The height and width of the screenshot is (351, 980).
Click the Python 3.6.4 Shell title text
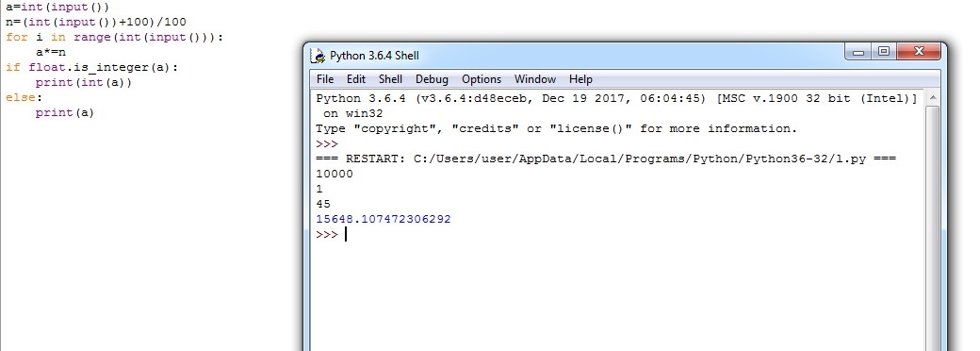(x=374, y=56)
